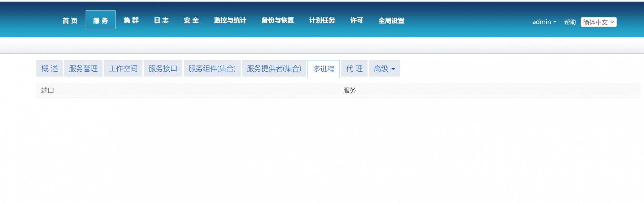Open 全局设置 global settings menu
This screenshot has width=644, height=203.
tap(391, 20)
